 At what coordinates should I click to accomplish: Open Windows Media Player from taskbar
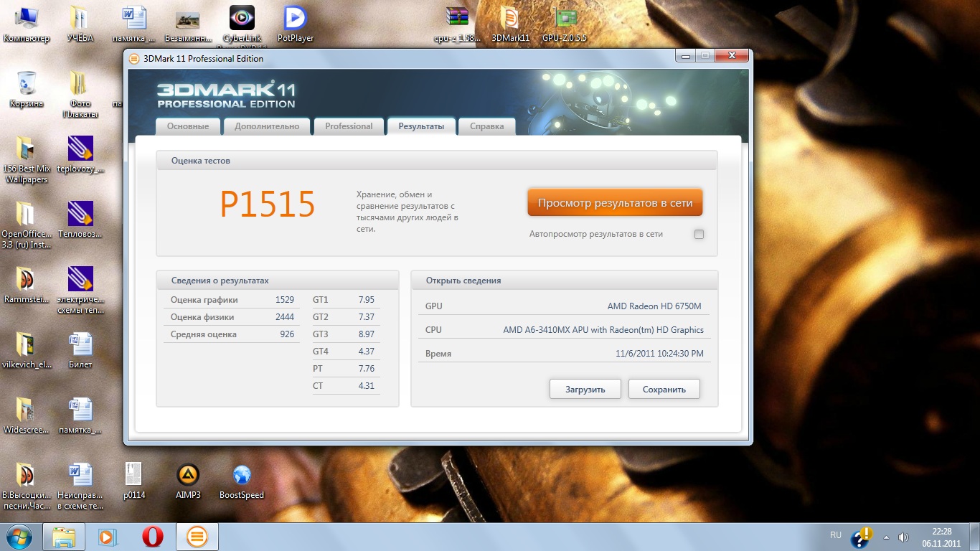(x=108, y=537)
